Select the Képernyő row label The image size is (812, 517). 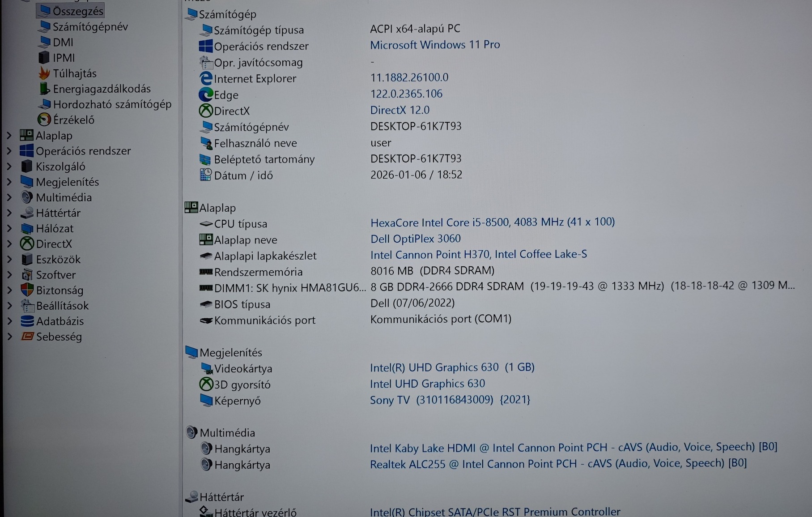(x=237, y=401)
